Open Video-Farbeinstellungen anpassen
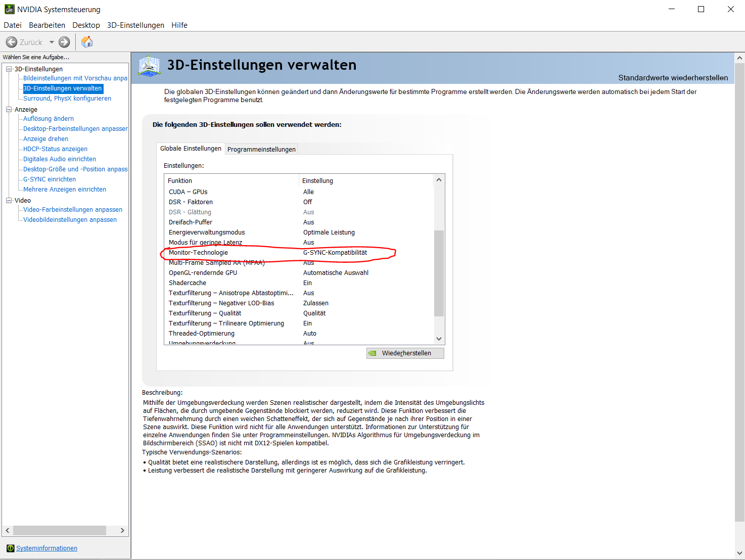 coord(73,210)
